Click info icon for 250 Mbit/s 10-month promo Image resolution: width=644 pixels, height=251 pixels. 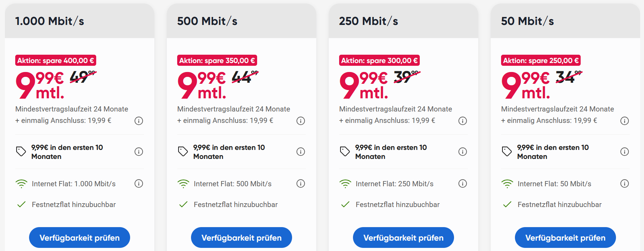(x=463, y=152)
